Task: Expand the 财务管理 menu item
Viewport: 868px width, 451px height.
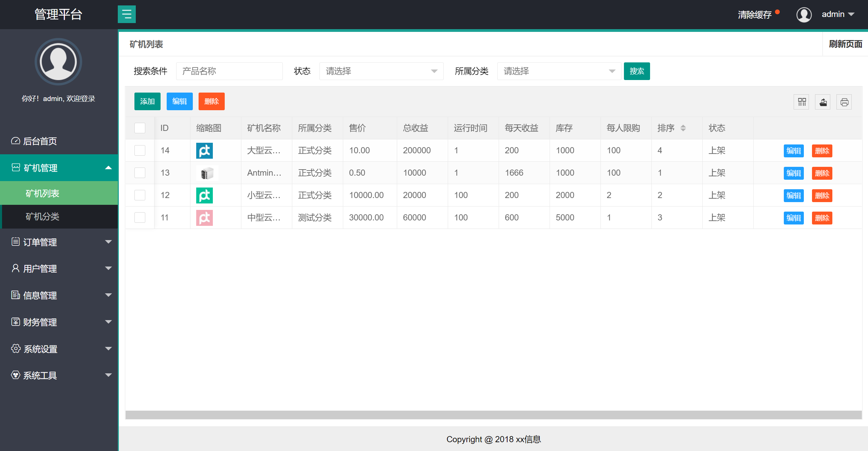Action: pos(59,322)
